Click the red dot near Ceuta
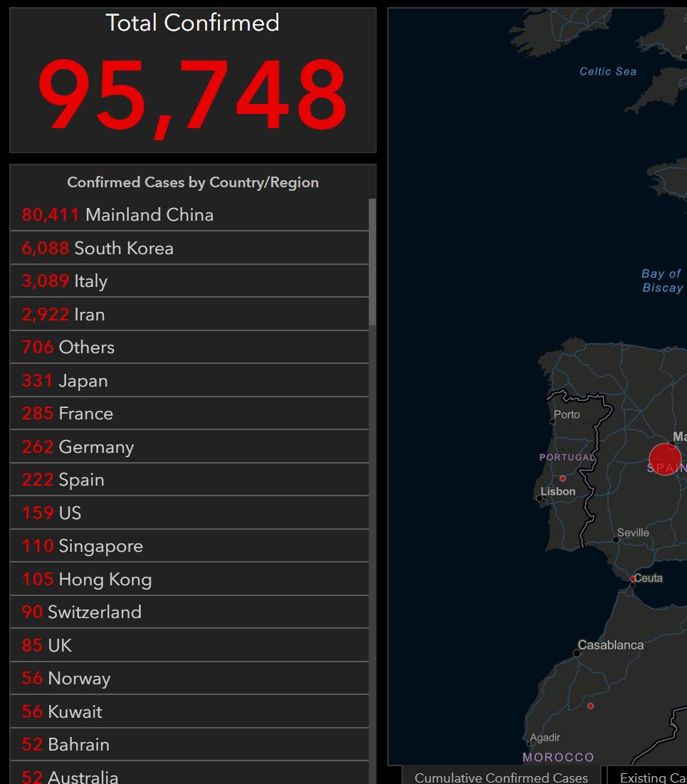The height and width of the screenshot is (784, 687). [633, 579]
